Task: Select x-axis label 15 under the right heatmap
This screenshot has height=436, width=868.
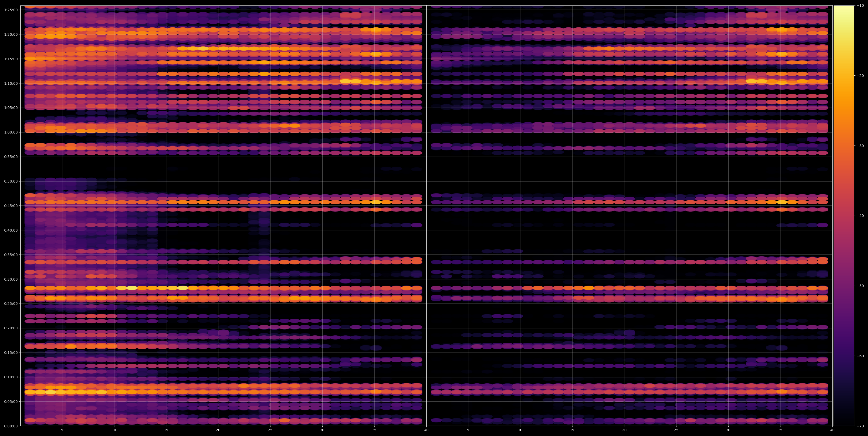Action: pos(572,430)
